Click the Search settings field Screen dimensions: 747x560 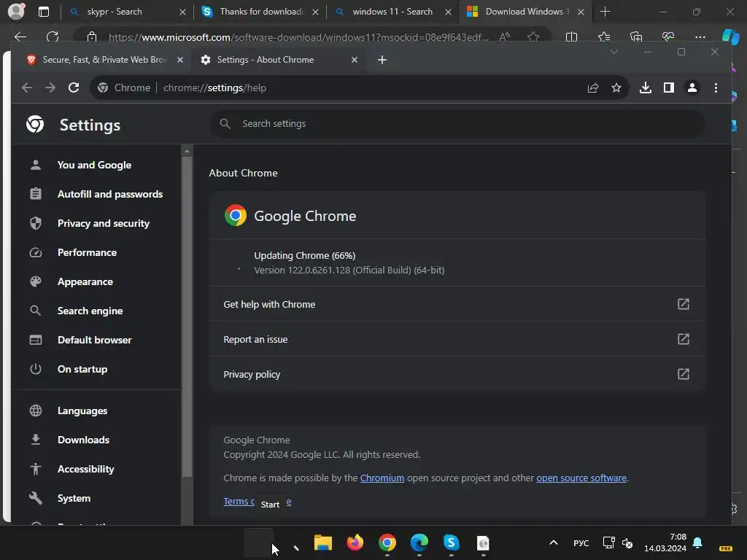pyautogui.click(x=457, y=124)
